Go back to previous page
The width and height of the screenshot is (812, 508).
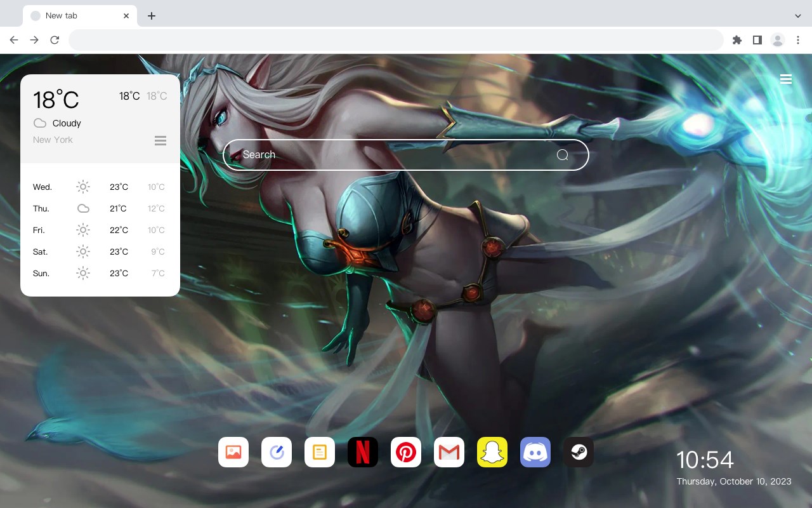point(14,40)
